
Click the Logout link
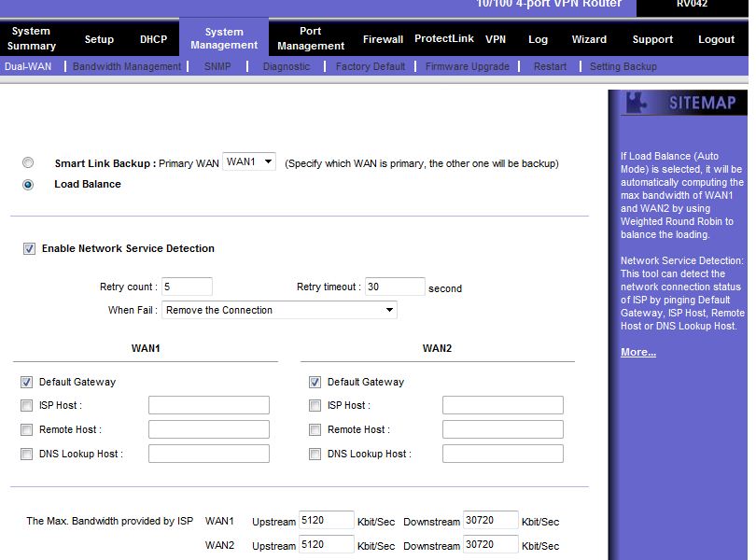716,39
